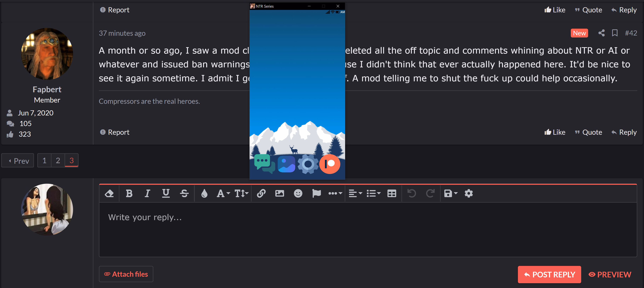Open the Patreon app icon
Screen dimensions: 644x288
330,164
